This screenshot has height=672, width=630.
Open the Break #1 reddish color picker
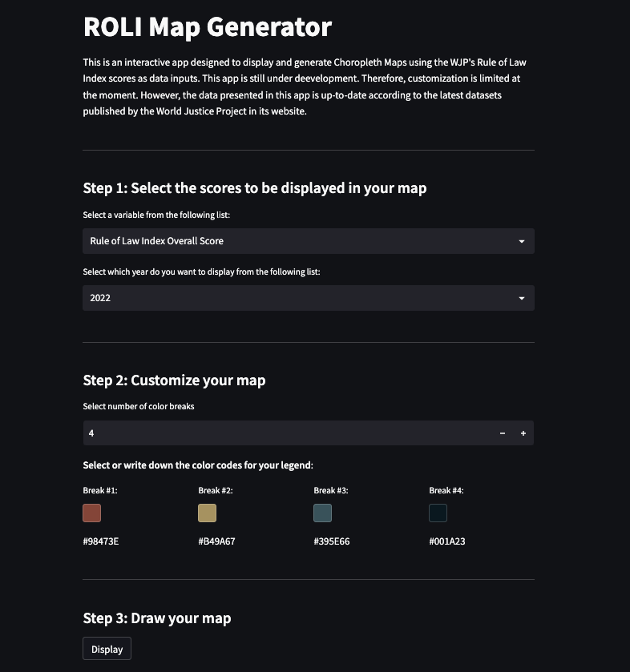pos(92,513)
